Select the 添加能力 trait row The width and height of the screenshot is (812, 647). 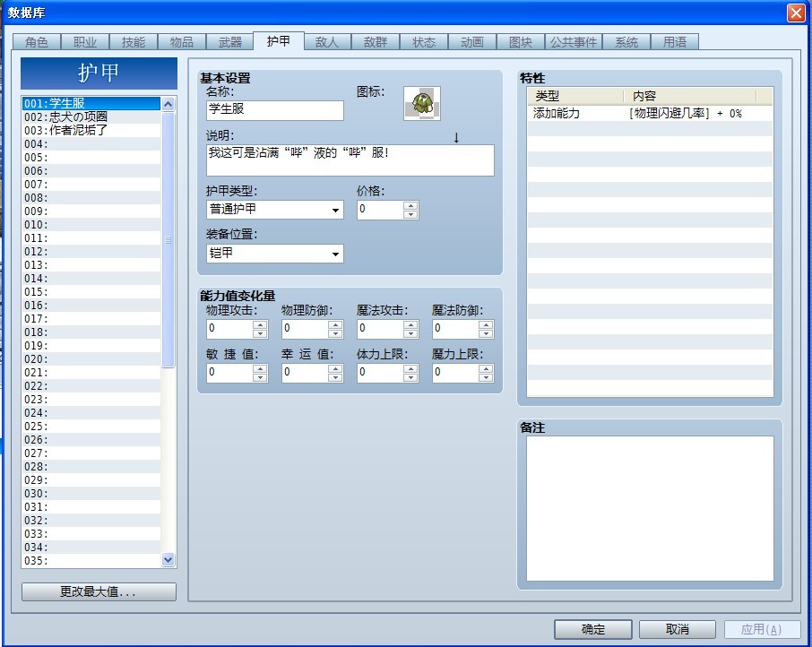click(x=650, y=113)
